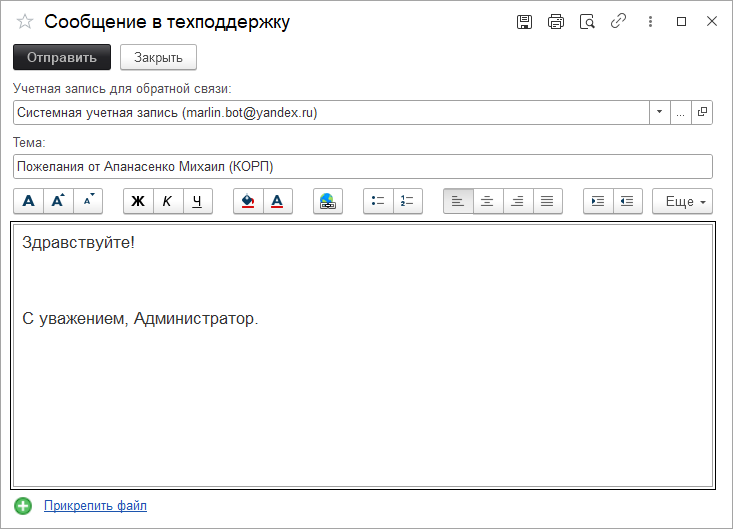Decrease font size in editor
The image size is (733, 529).
(x=88, y=201)
